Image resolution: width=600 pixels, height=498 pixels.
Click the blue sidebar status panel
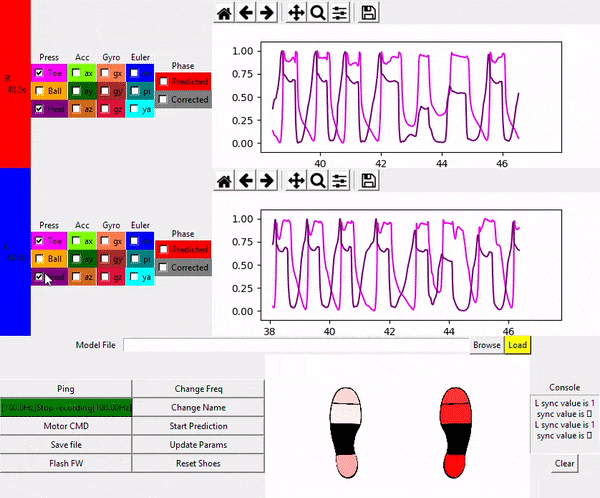(15, 252)
